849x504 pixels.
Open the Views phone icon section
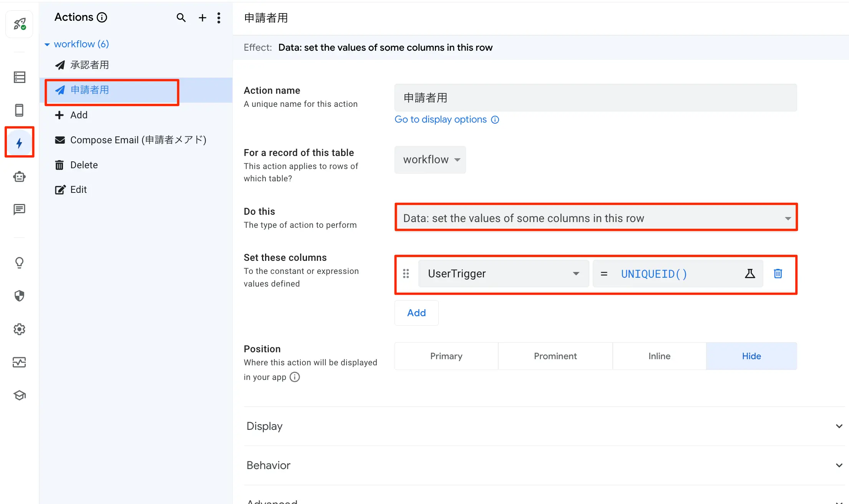[19, 110]
